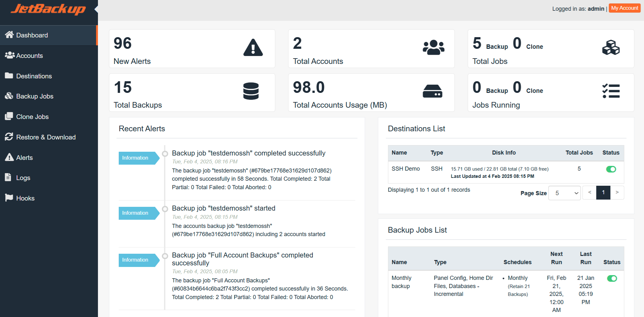
Task: Open My Account
Action: coord(624,8)
